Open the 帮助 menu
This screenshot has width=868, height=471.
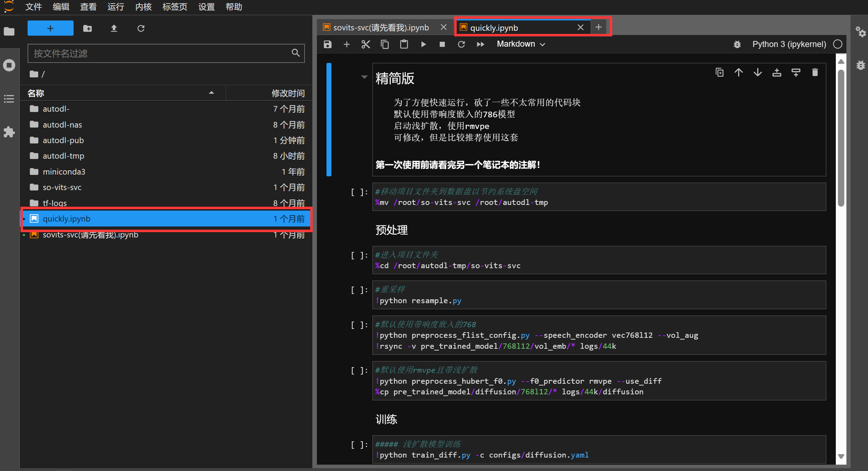(234, 7)
